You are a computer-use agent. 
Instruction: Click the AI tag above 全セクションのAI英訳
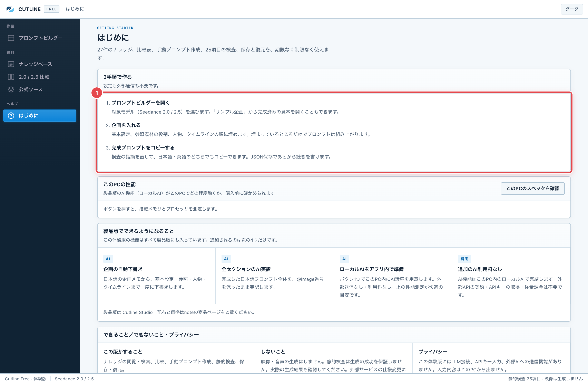[226, 259]
